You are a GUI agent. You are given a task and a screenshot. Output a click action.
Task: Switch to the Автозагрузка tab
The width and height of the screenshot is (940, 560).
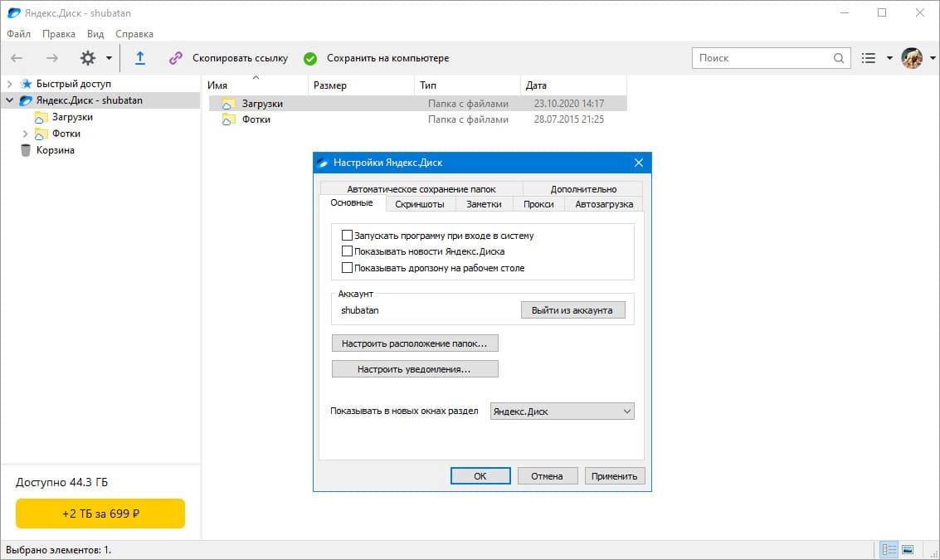click(604, 204)
